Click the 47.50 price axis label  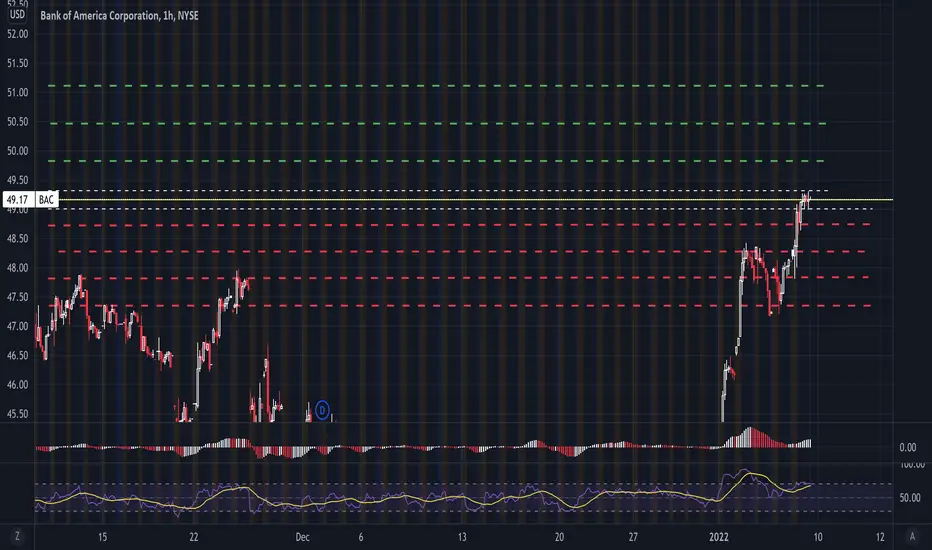click(x=17, y=297)
